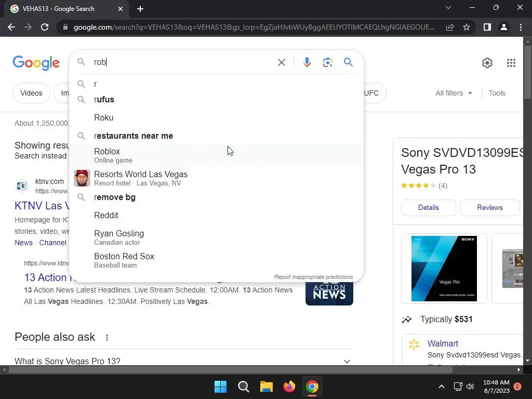This screenshot has width=532, height=399.
Task: Click Report inappropriate predictions link
Action: 313,277
